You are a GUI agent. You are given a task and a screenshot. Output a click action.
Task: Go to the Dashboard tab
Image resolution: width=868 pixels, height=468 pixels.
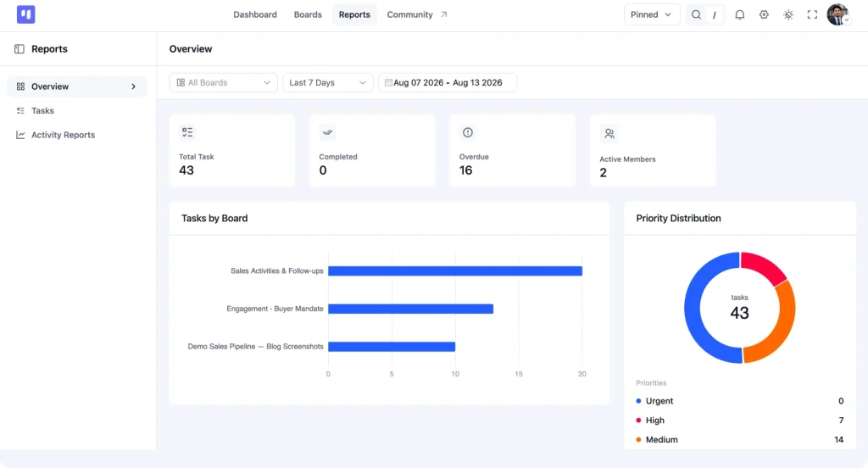tap(254, 15)
